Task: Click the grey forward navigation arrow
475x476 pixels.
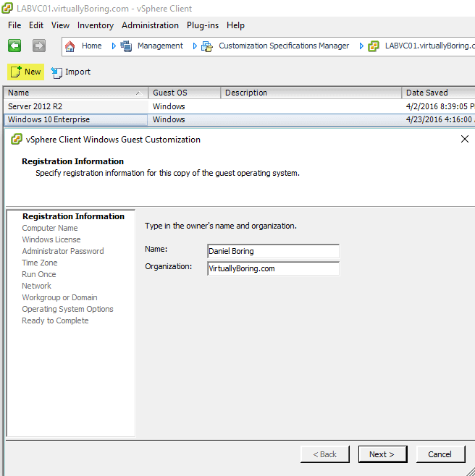Action: pos(39,46)
